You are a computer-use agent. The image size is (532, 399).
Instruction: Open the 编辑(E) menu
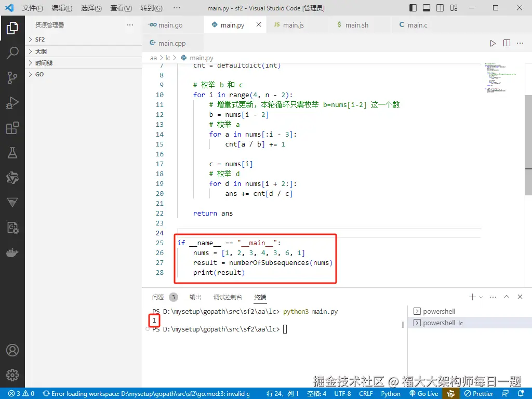tap(62, 8)
